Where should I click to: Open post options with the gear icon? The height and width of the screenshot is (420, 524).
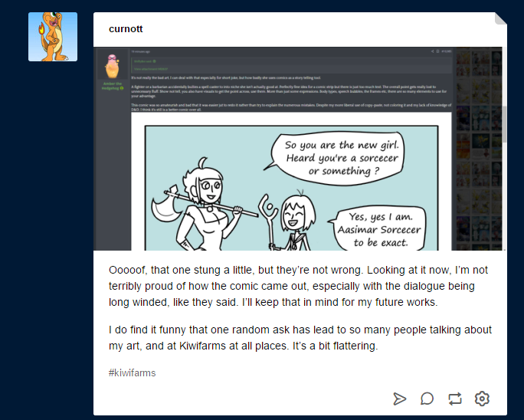tap(482, 399)
